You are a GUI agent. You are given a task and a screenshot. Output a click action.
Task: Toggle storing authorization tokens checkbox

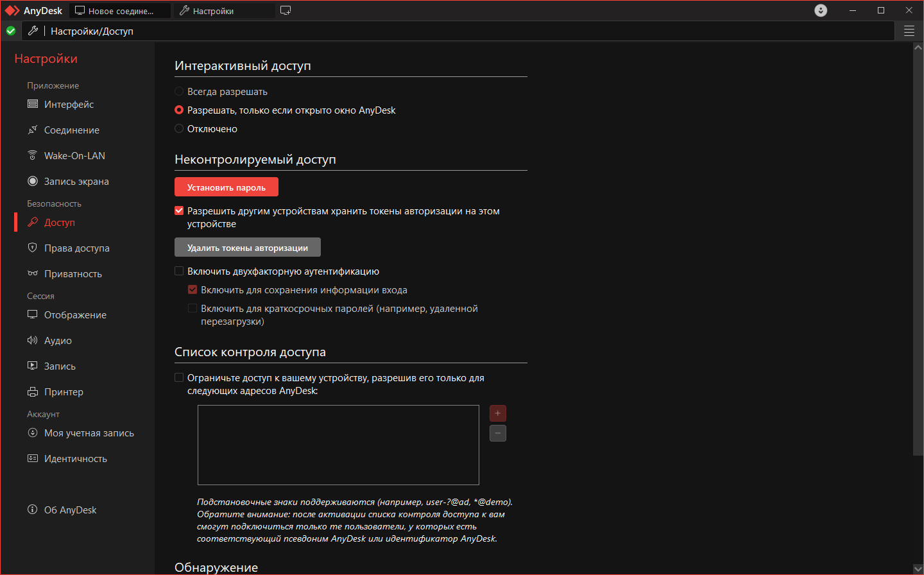click(x=179, y=210)
